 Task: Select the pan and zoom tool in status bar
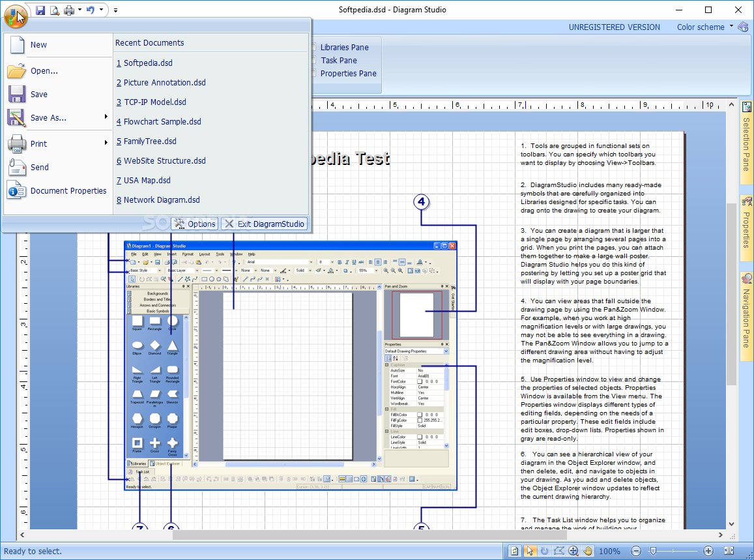(x=573, y=551)
